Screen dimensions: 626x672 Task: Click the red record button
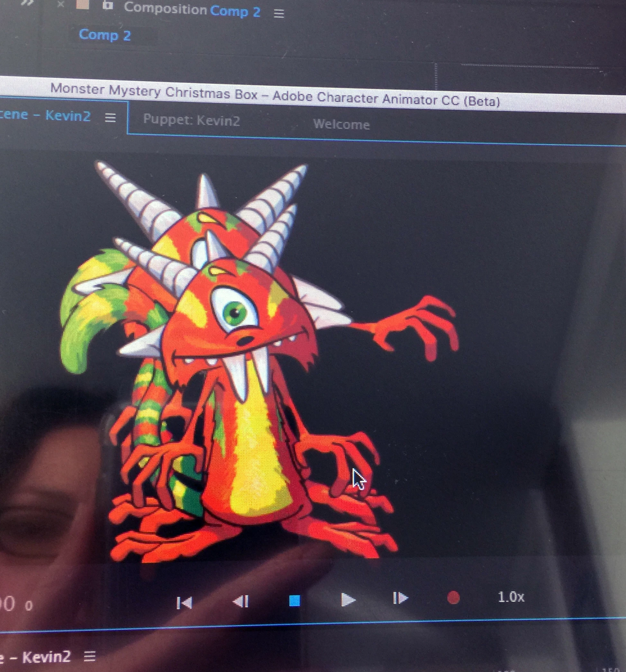point(453,598)
